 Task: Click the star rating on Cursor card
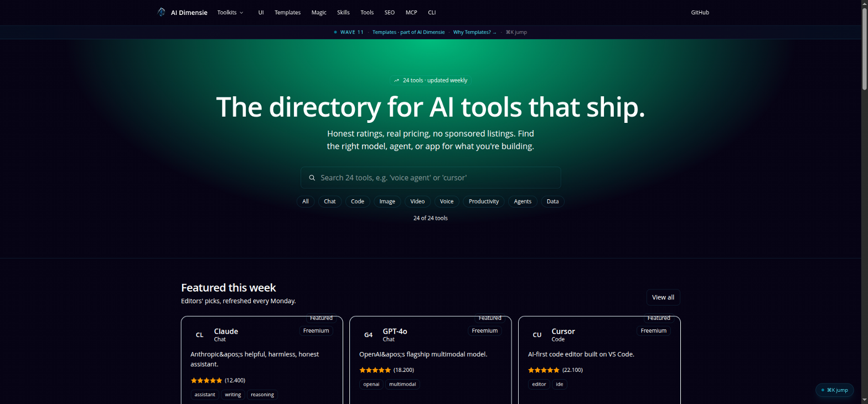tap(544, 370)
